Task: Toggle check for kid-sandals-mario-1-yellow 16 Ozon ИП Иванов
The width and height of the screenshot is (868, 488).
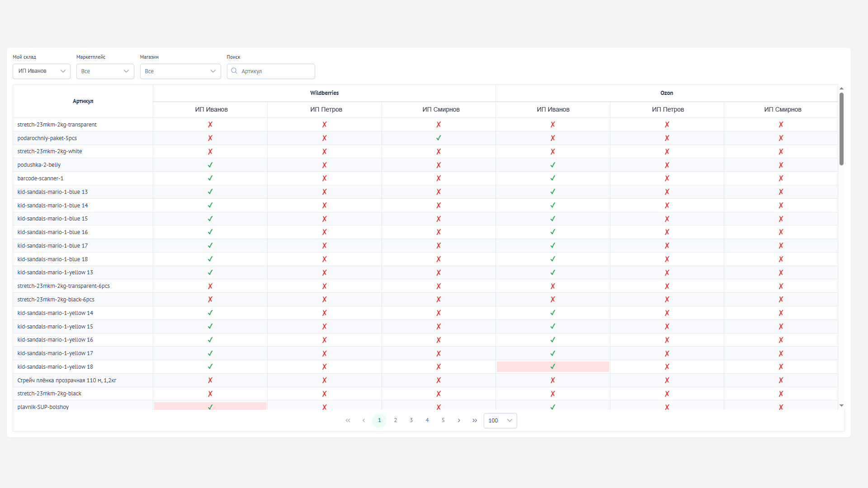Action: pos(552,340)
